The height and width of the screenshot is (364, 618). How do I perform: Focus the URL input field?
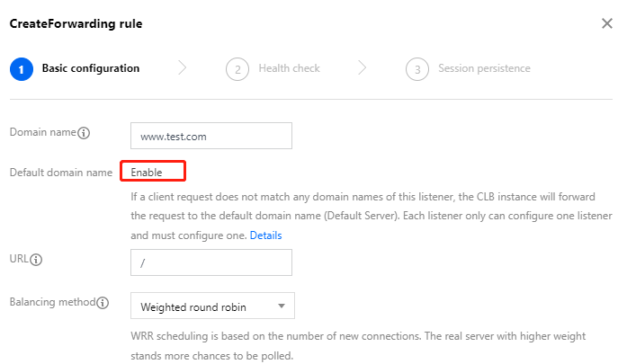(211, 262)
